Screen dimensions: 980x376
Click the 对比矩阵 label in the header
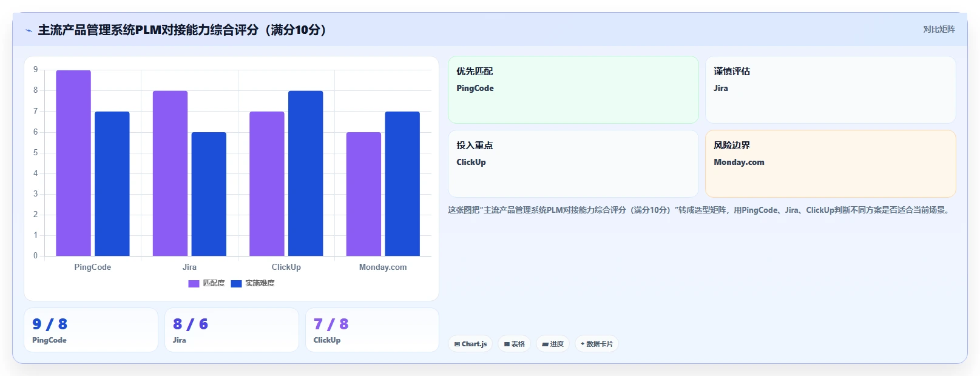[x=939, y=29]
